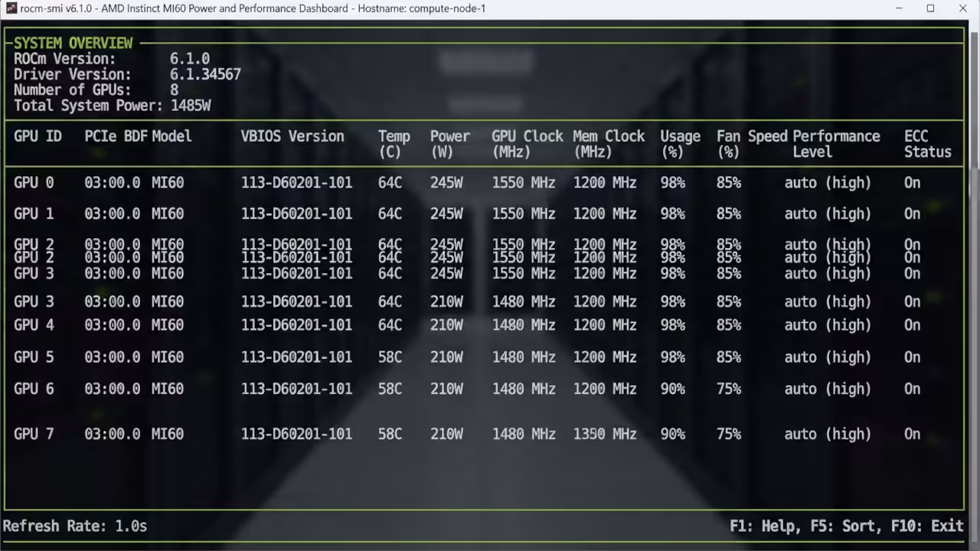Viewport: 980px width, 551px height.
Task: Click GPU 6's usage value 90%
Action: pos(673,389)
